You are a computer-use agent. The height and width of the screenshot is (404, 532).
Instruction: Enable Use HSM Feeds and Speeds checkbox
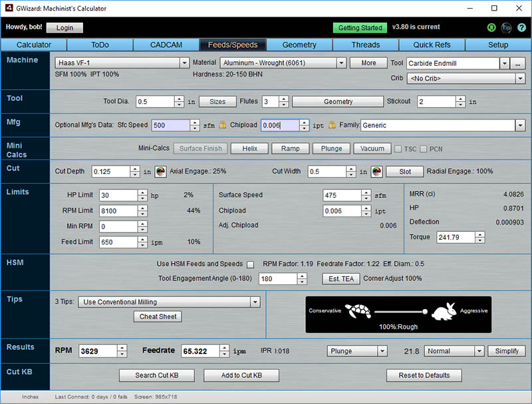click(251, 264)
